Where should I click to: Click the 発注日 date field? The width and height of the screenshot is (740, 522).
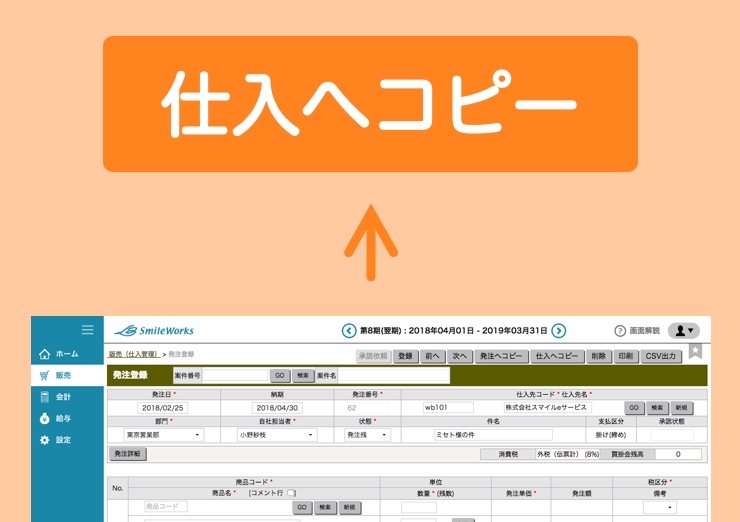(163, 408)
